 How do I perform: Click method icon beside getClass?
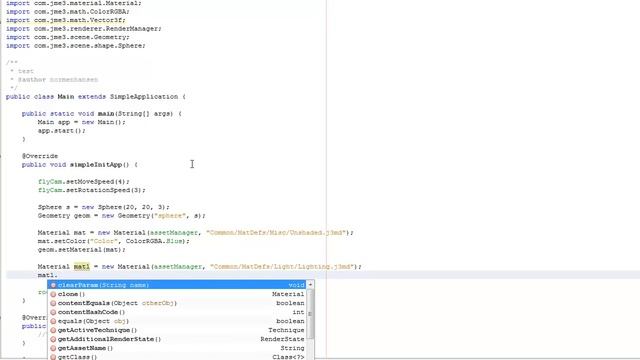point(53,357)
